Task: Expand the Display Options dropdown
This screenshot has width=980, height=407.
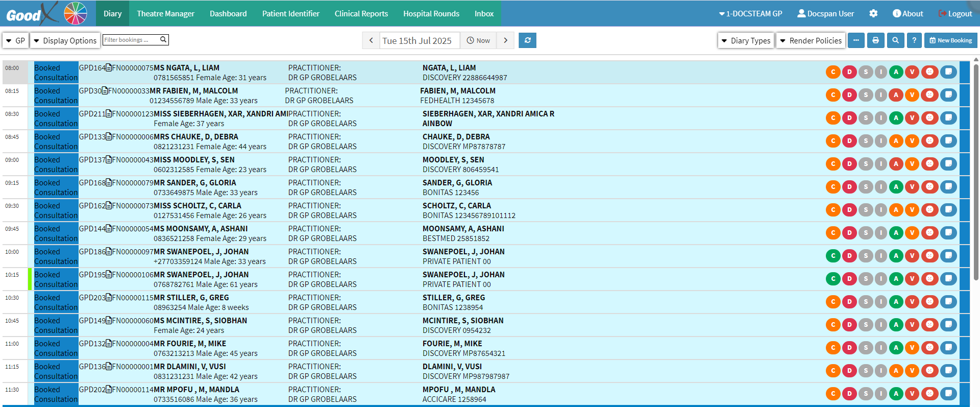Action: click(x=65, y=41)
